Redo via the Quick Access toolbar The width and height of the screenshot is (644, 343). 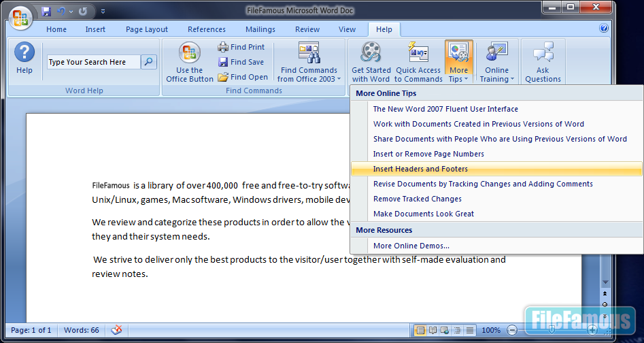pyautogui.click(x=83, y=12)
